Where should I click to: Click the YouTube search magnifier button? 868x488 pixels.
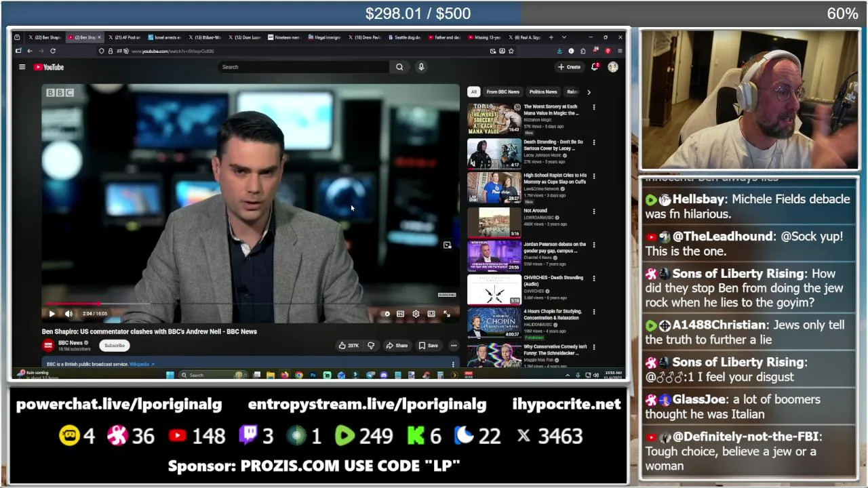399,67
